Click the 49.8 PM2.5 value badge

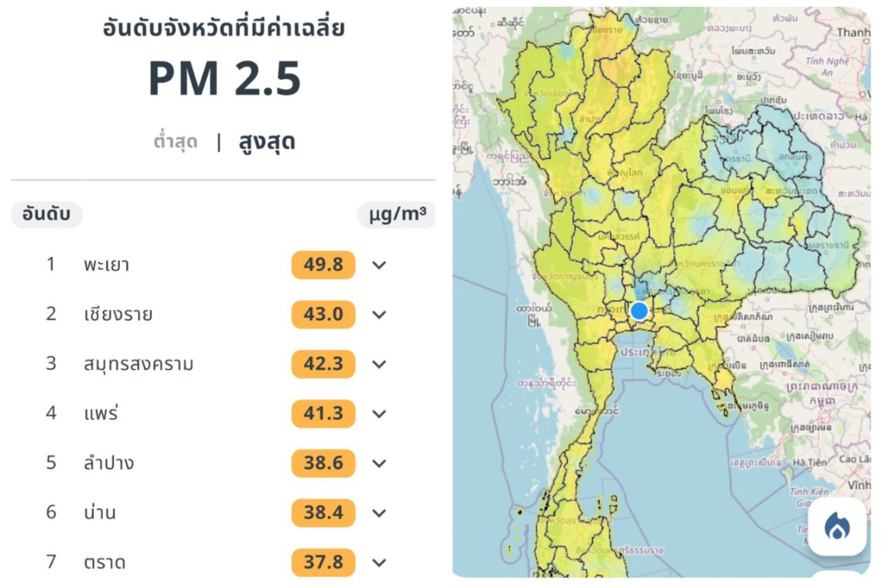click(x=323, y=265)
